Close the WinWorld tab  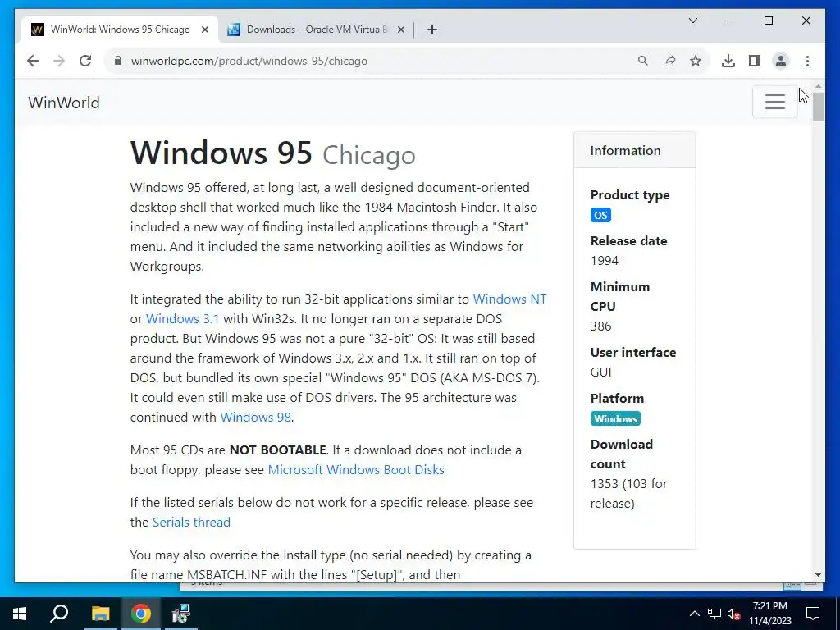(204, 30)
